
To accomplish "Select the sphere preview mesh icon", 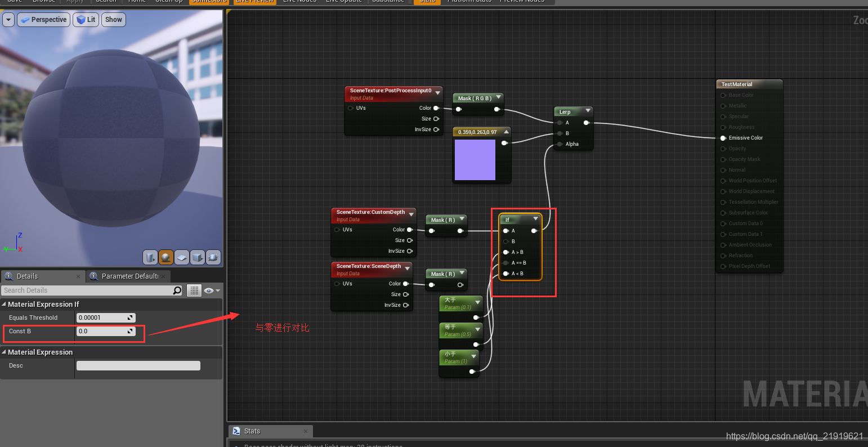I will [165, 257].
